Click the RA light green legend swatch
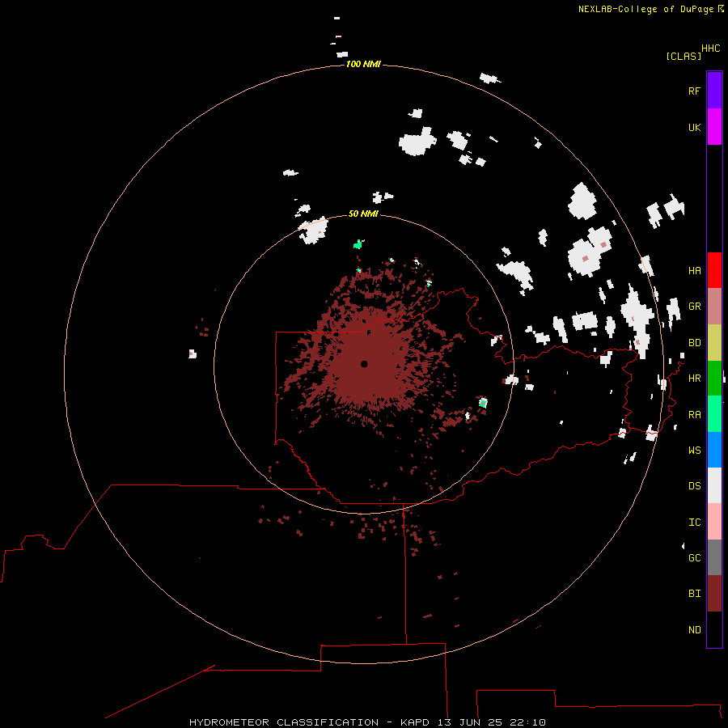This screenshot has width=728, height=728. [714, 414]
